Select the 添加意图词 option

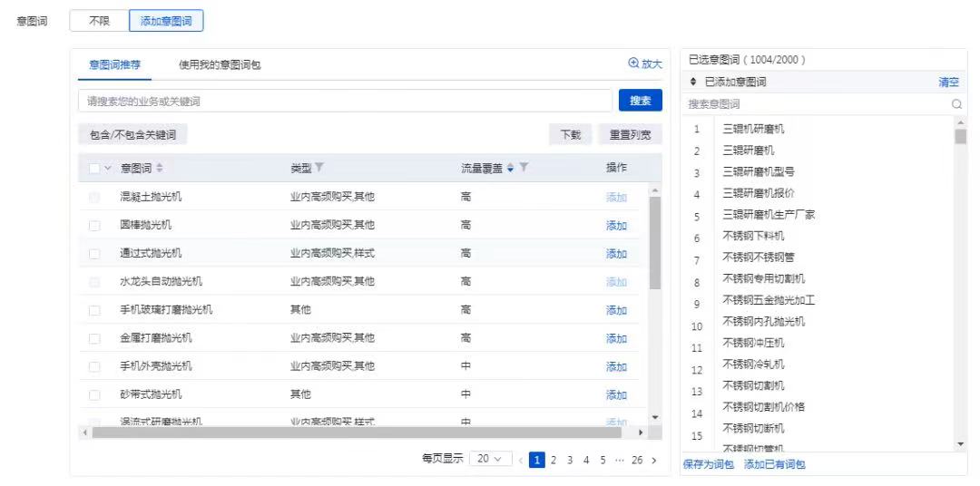(x=166, y=21)
